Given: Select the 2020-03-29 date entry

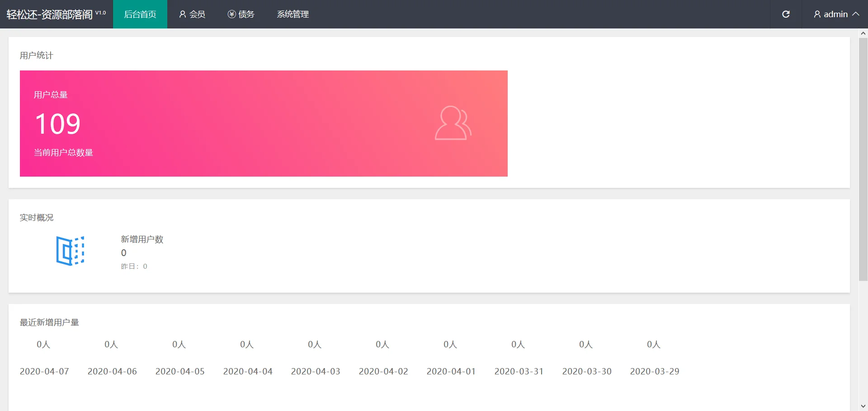Looking at the screenshot, I should tap(654, 371).
